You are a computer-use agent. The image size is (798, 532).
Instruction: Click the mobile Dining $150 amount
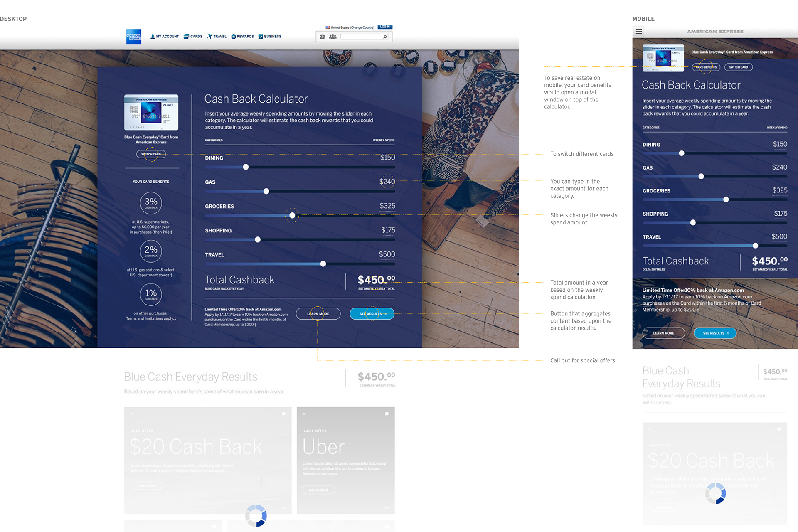[x=780, y=144]
